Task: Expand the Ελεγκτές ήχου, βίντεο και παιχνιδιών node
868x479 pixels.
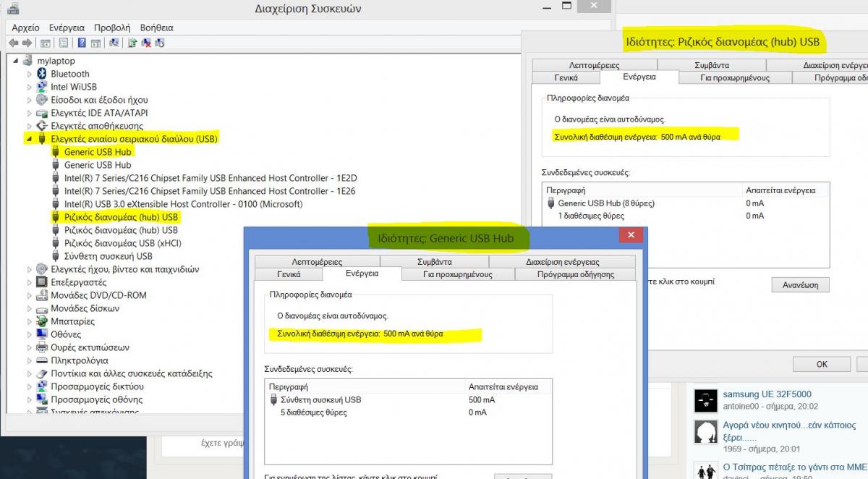Action: coord(30,269)
